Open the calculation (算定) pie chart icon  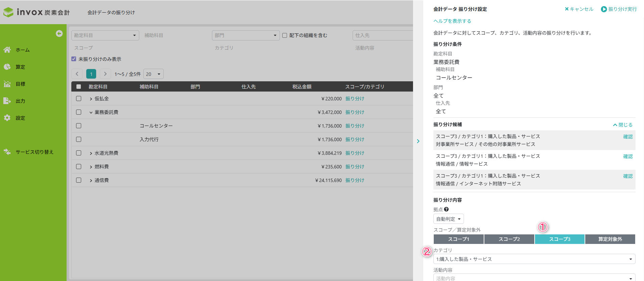7,67
